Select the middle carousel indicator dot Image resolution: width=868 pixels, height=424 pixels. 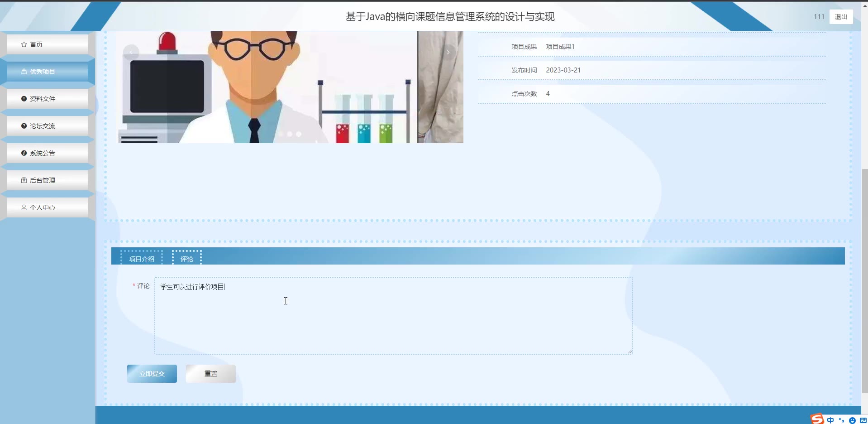point(290,134)
